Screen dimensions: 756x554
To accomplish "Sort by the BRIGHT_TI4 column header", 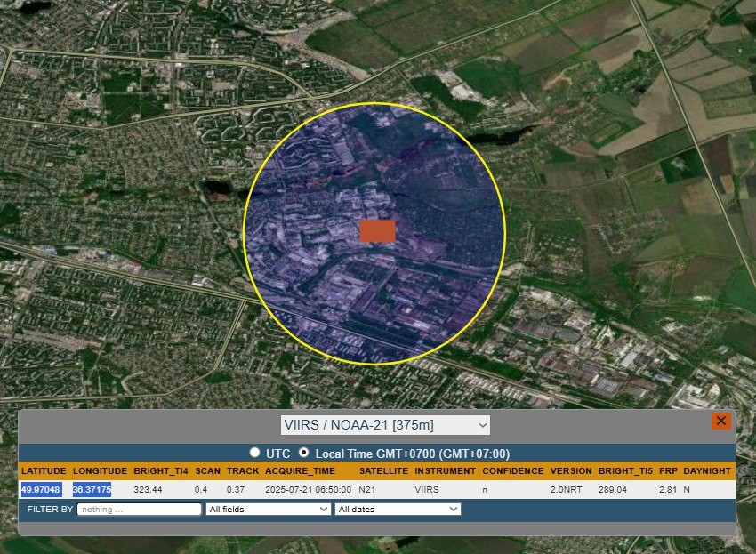I will pos(161,471).
